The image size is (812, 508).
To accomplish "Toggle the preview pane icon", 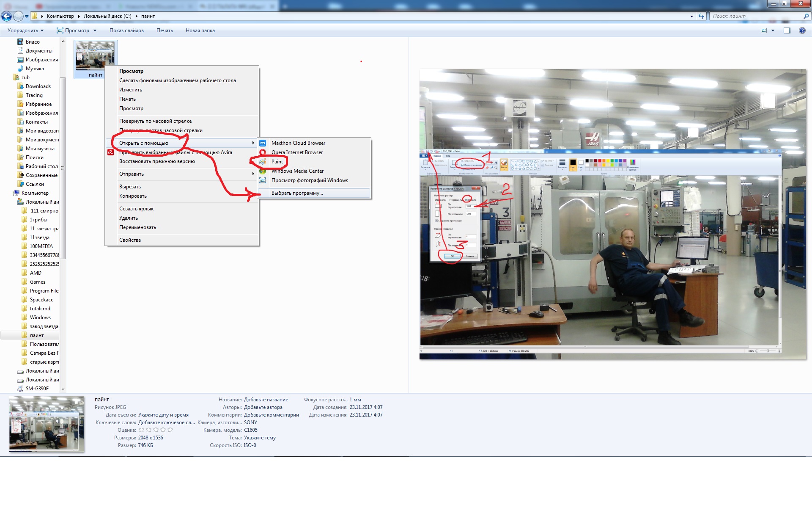I will [787, 30].
